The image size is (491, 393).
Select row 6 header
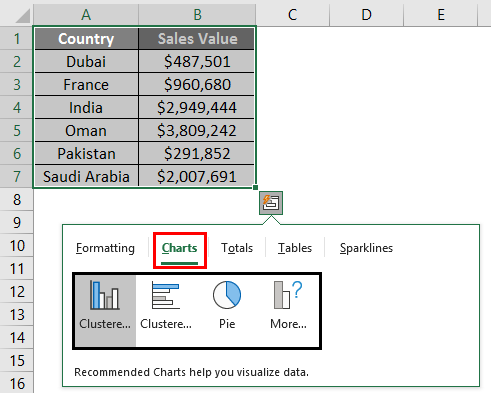click(x=17, y=154)
